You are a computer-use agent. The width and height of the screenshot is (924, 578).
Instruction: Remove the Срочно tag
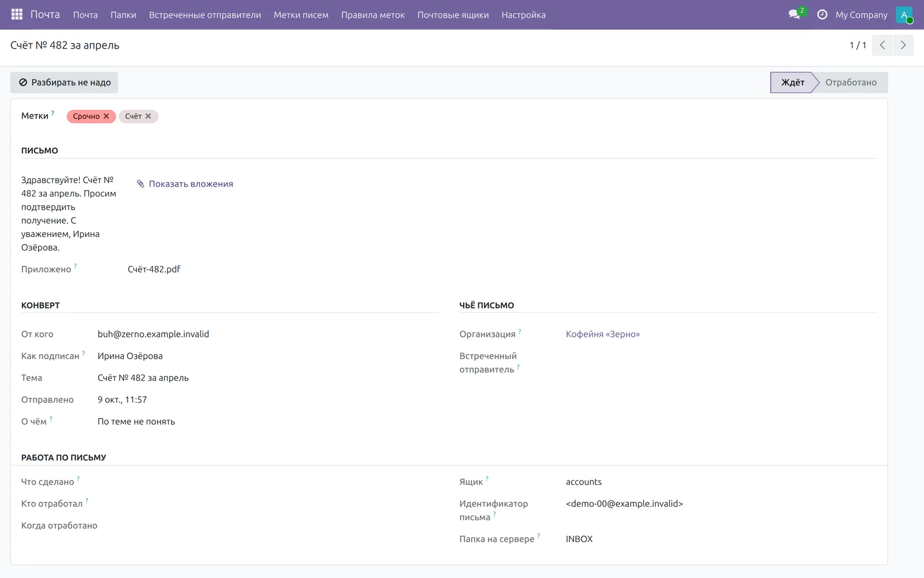click(x=106, y=116)
